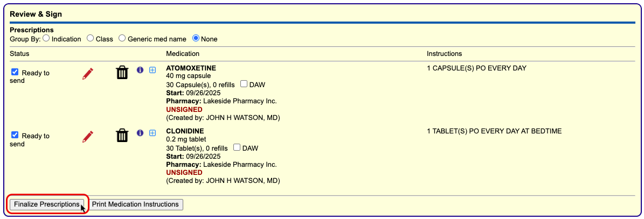Click the ATOMOXETINE medication name
The height and width of the screenshot is (219, 644).
pyautogui.click(x=191, y=68)
